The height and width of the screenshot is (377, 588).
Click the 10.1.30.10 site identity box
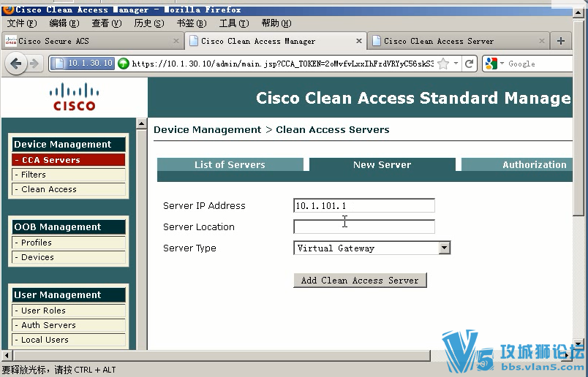pyautogui.click(x=82, y=64)
